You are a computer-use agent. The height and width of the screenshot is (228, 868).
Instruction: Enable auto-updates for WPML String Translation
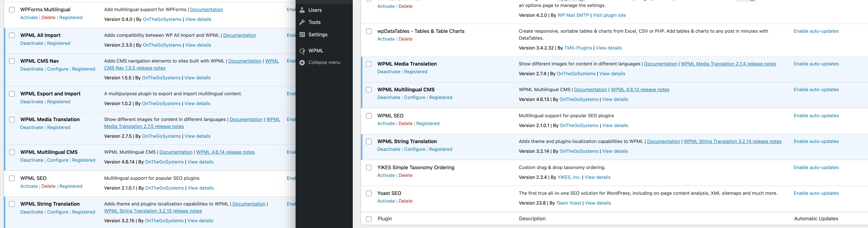[x=816, y=141]
